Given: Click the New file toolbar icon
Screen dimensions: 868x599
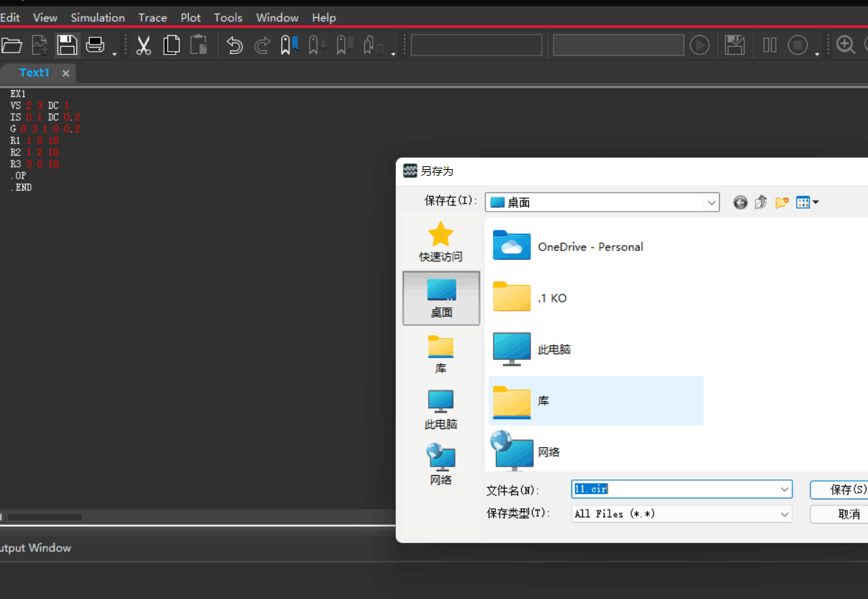Looking at the screenshot, I should click(x=40, y=45).
